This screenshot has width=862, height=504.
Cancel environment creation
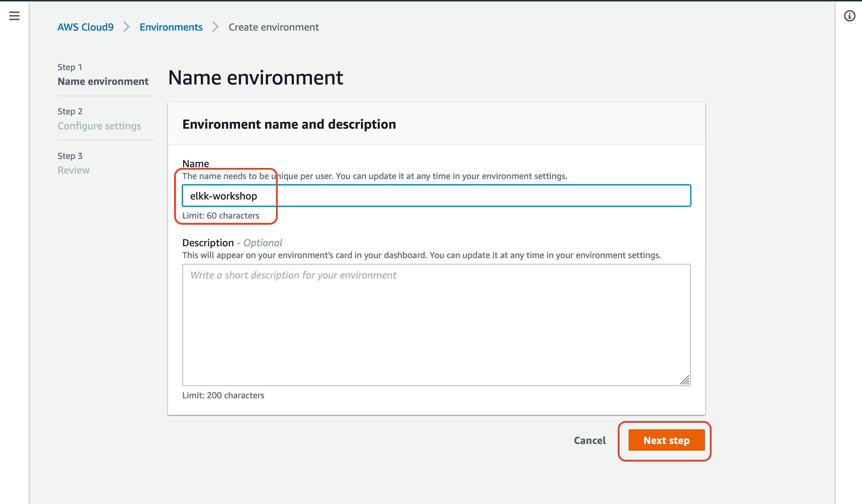pyautogui.click(x=590, y=440)
